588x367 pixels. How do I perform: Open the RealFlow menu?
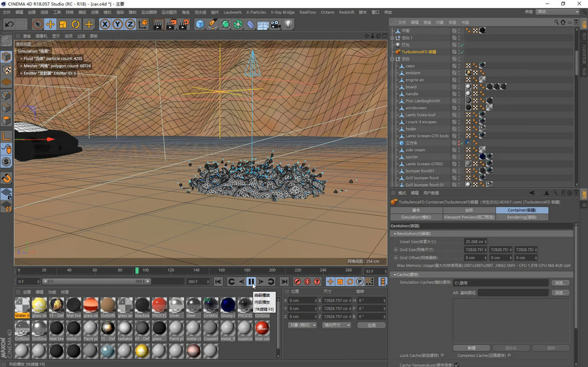point(308,12)
